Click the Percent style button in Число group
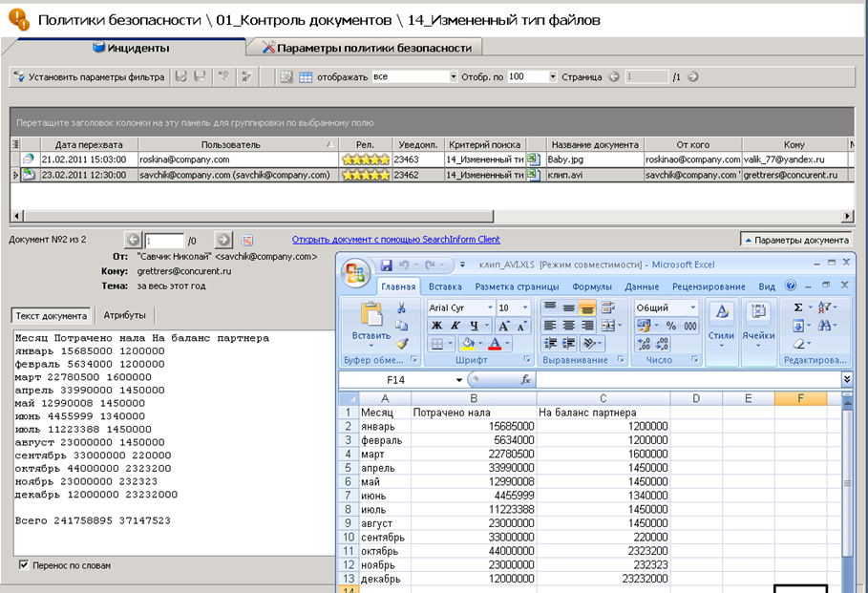The image size is (868, 593). pos(670,326)
